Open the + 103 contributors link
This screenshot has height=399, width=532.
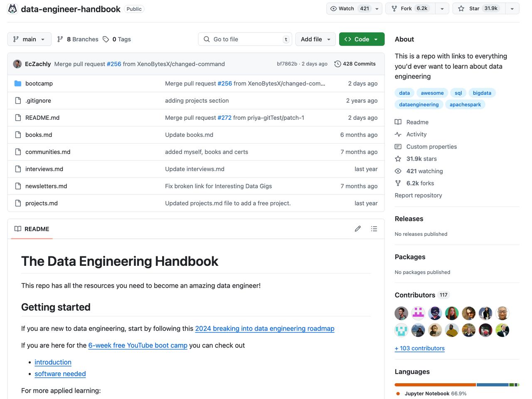[419, 348]
